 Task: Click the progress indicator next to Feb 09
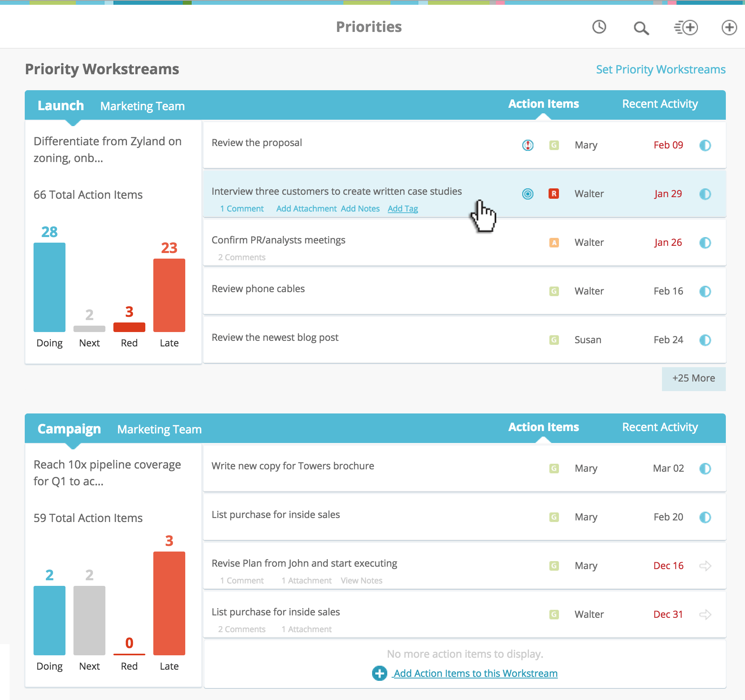click(705, 145)
